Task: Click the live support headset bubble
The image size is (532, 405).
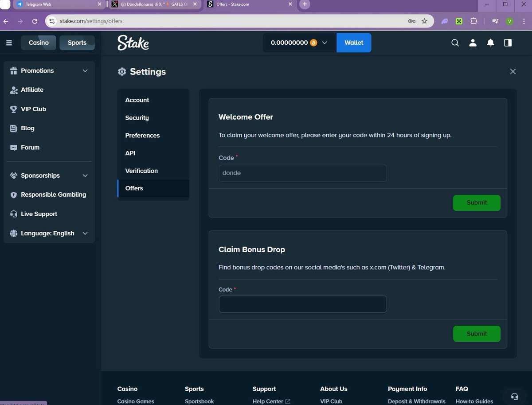Action: (x=514, y=396)
